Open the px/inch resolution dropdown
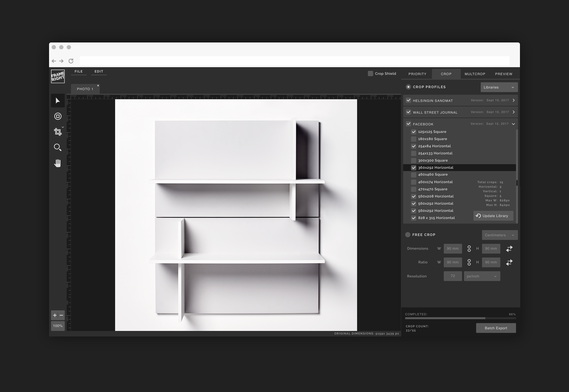 [482, 276]
